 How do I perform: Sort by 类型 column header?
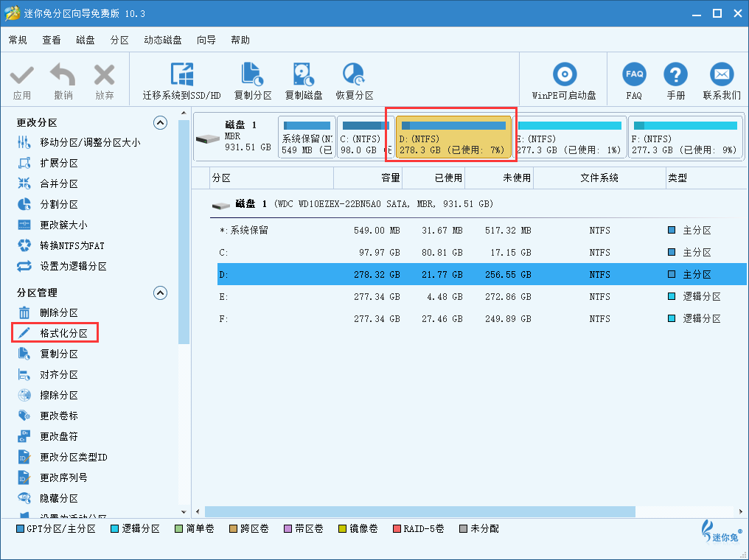[705, 178]
